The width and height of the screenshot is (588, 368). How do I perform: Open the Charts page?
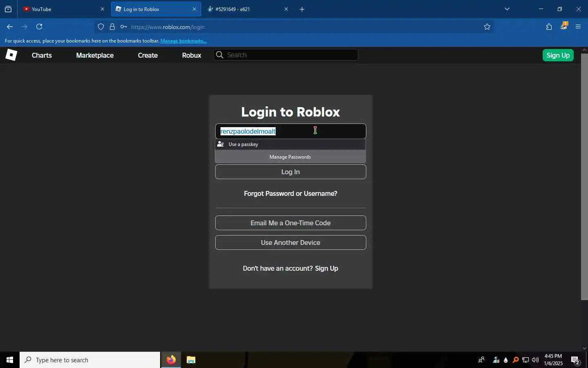(x=42, y=55)
